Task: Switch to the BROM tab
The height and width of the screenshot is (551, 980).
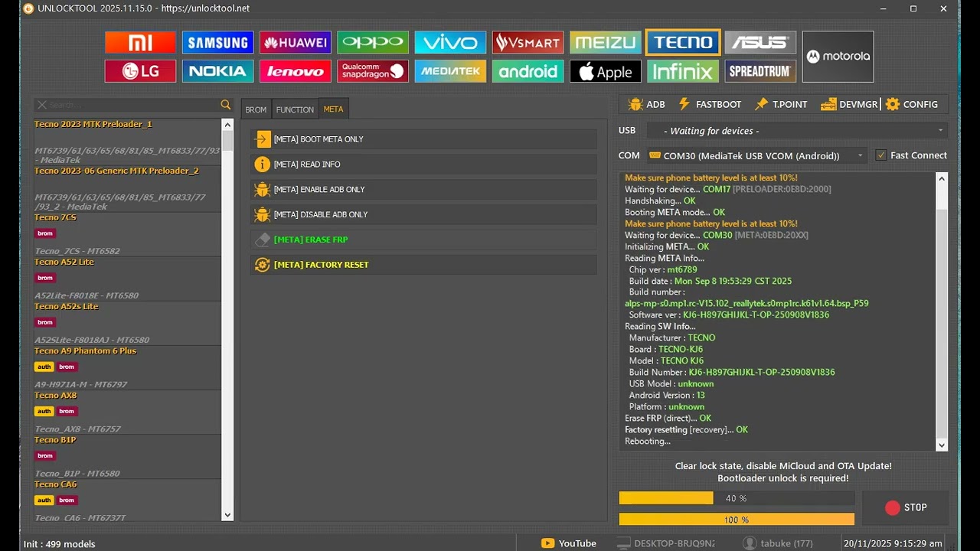Action: tap(256, 109)
